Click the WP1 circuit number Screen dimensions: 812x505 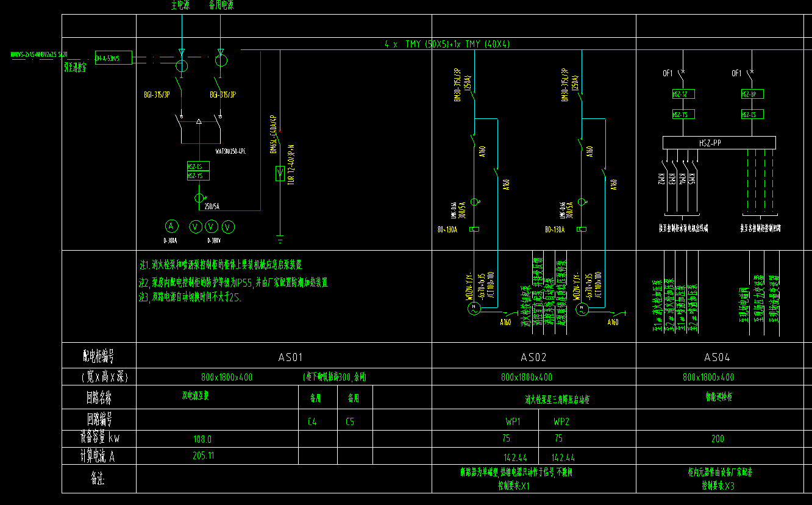pyautogui.click(x=513, y=421)
